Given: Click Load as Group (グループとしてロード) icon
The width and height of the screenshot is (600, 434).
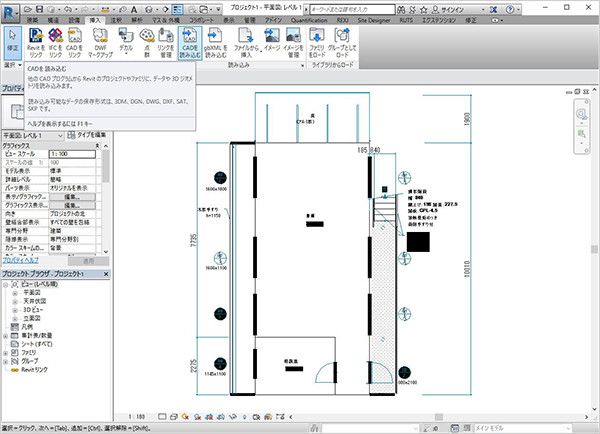Looking at the screenshot, I should click(342, 43).
